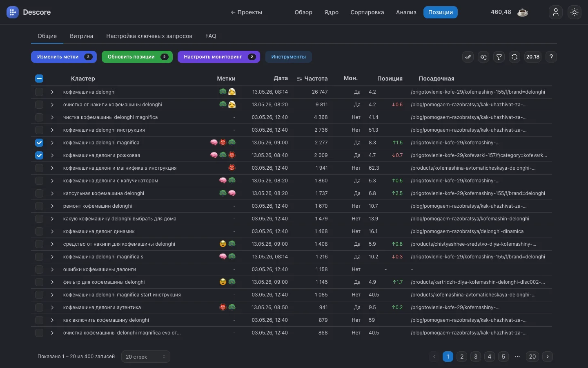Tick checkbox for 'кофемашина delonghi инструкция'
Screen dimensions: 588x368
point(39,130)
